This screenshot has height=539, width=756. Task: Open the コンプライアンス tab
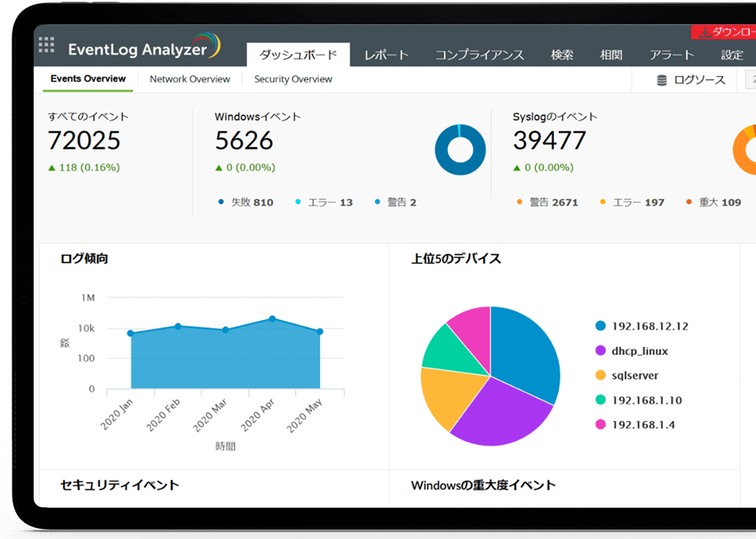click(x=479, y=55)
